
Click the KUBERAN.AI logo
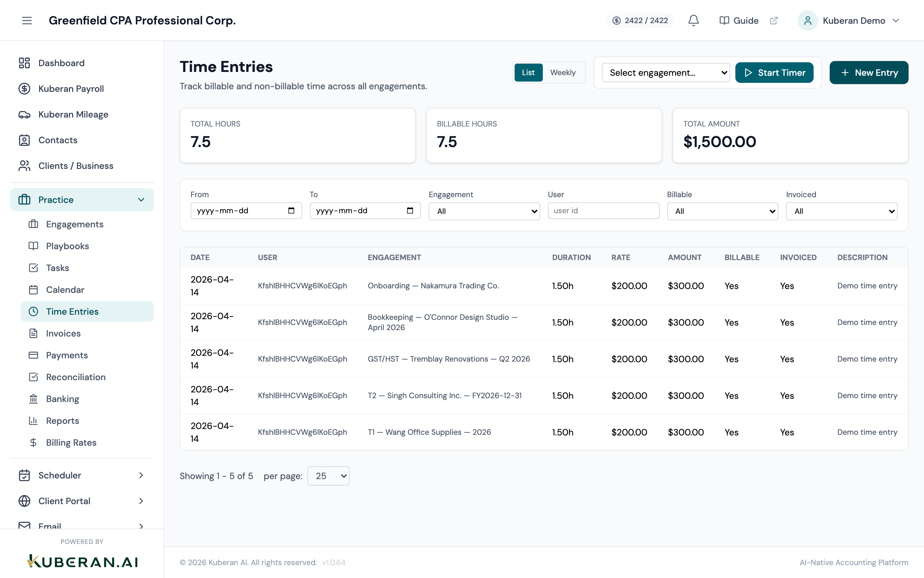[82, 561]
